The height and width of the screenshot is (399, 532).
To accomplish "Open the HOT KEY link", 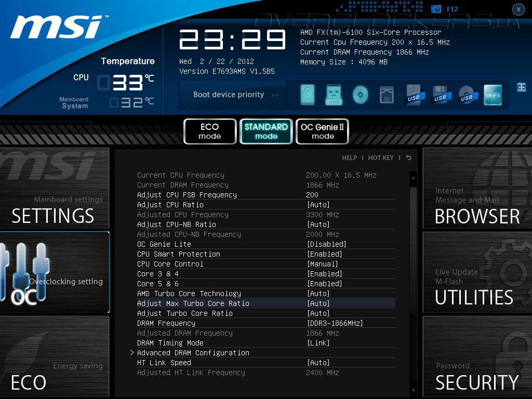I will tap(381, 158).
